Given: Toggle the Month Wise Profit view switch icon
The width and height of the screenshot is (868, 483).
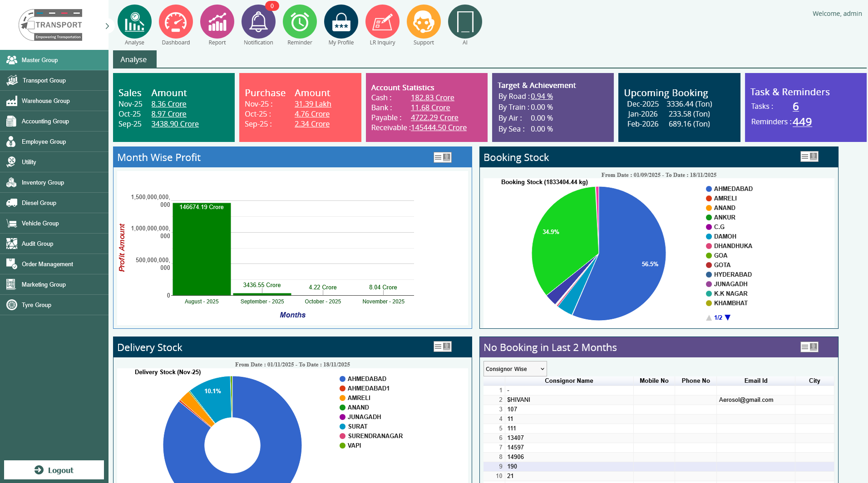Looking at the screenshot, I should (442, 157).
